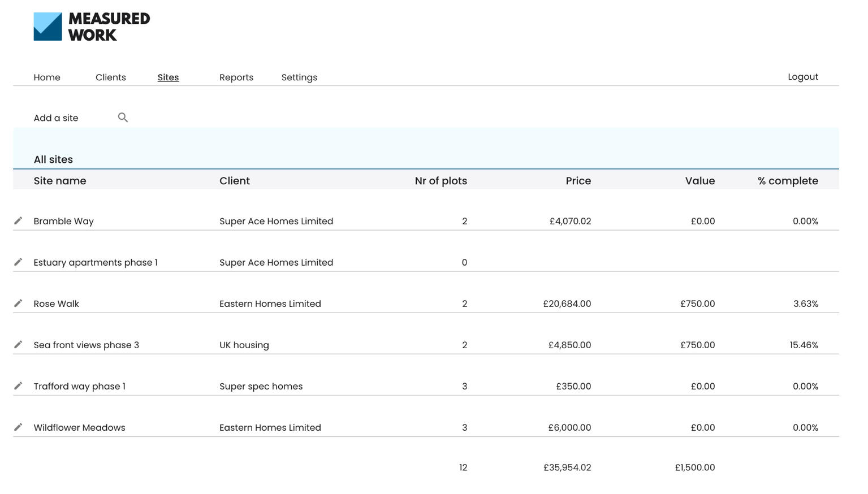Click the Measured Work logo
868x494 pixels.
[x=92, y=25]
